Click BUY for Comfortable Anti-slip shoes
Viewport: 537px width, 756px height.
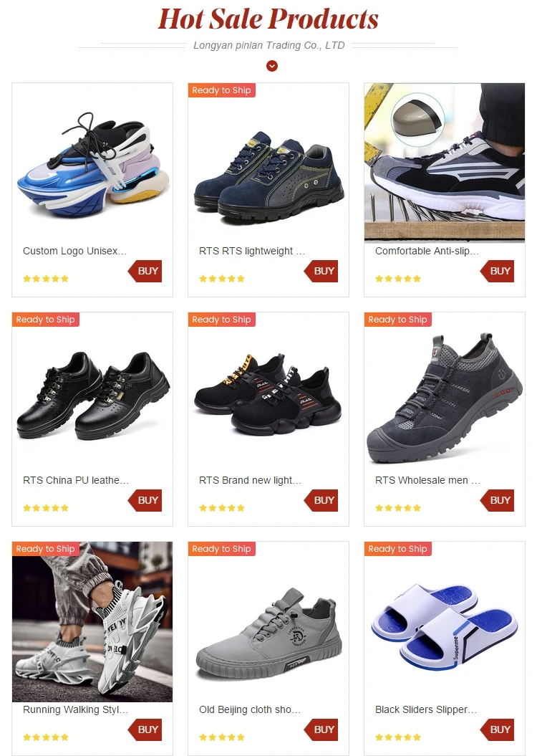click(498, 271)
